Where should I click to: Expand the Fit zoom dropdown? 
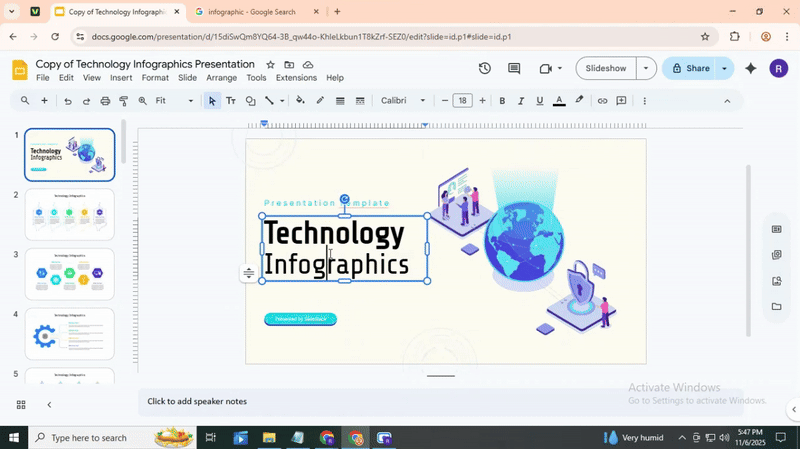[x=175, y=101]
